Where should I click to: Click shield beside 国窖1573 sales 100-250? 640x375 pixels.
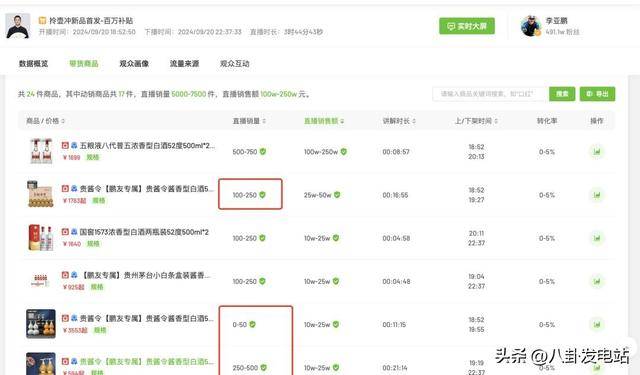262,238
